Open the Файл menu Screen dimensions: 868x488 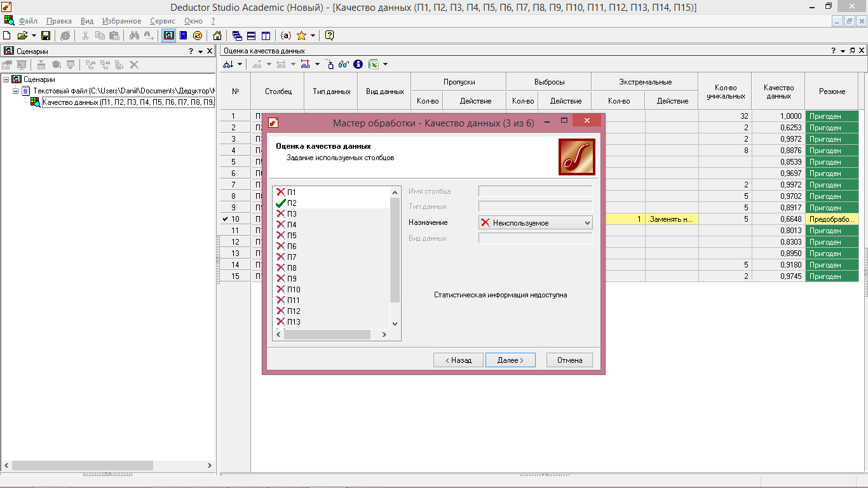28,21
